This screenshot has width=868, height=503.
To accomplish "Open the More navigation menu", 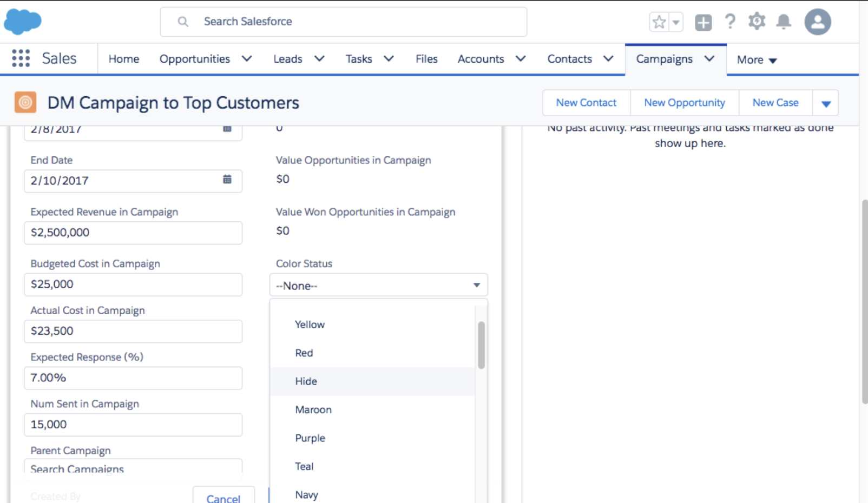I will (757, 59).
